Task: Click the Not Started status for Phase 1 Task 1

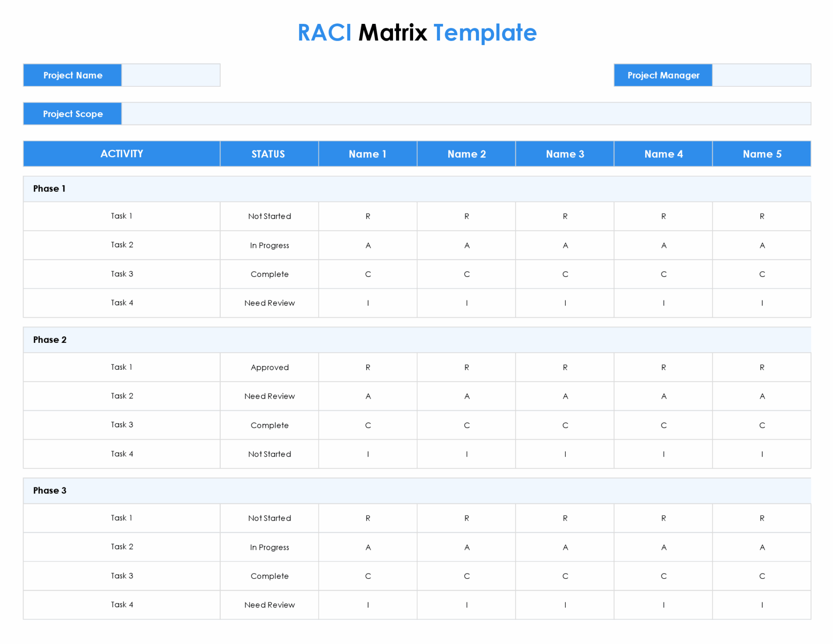Action: 269,216
